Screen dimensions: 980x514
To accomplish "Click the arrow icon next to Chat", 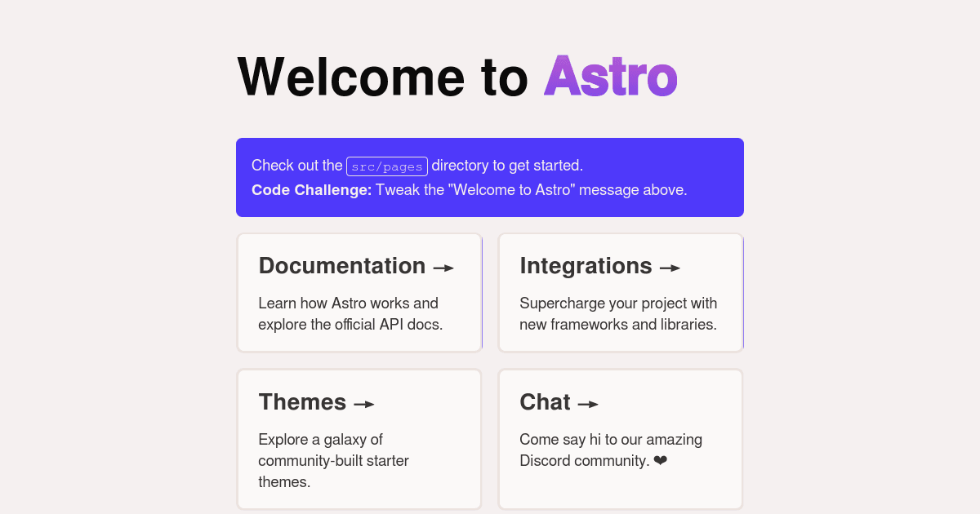I will (588, 404).
